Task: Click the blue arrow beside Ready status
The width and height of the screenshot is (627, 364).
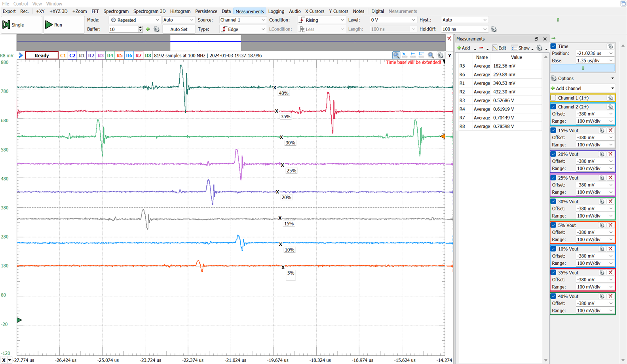Action: (x=21, y=55)
